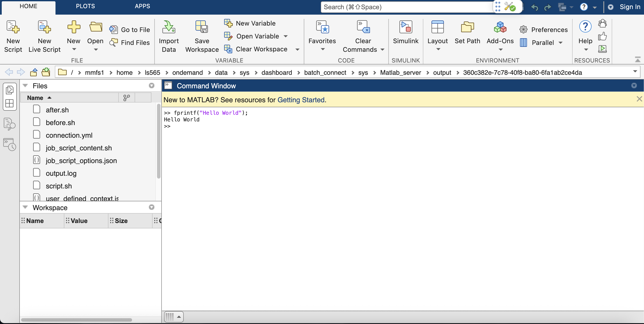Screen dimensions: 644x324
Task: Click Sign In
Action: 630,7
